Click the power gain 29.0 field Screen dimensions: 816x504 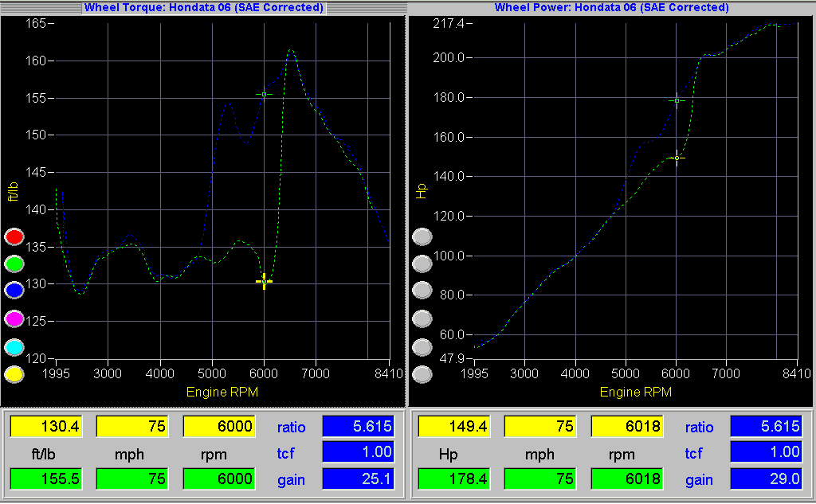[766, 479]
